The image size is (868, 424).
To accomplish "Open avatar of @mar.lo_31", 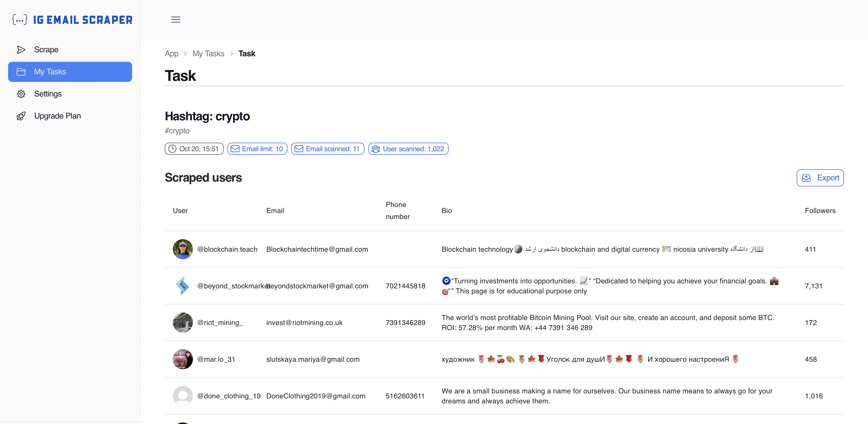I will coord(183,359).
